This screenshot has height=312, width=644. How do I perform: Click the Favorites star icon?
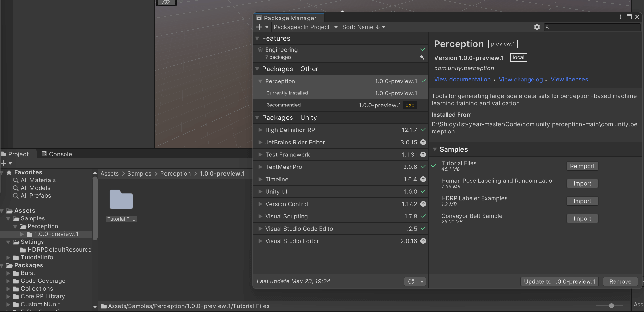pyautogui.click(x=9, y=172)
